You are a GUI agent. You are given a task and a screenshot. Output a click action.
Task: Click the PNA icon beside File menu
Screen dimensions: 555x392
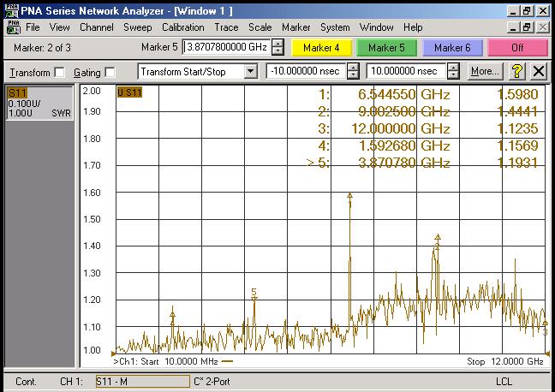click(x=13, y=27)
